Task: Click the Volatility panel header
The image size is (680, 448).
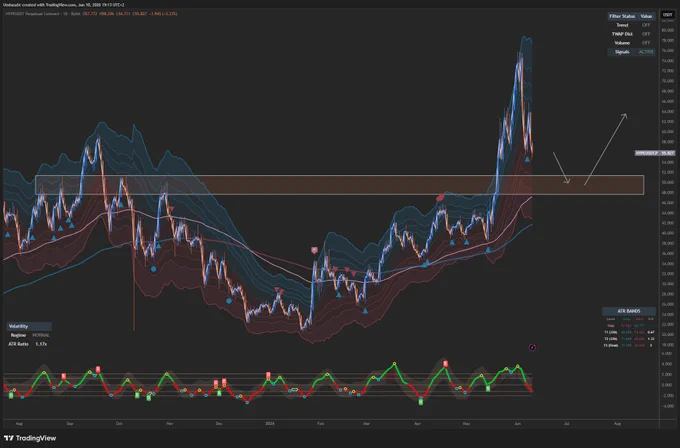Action: tap(29, 326)
